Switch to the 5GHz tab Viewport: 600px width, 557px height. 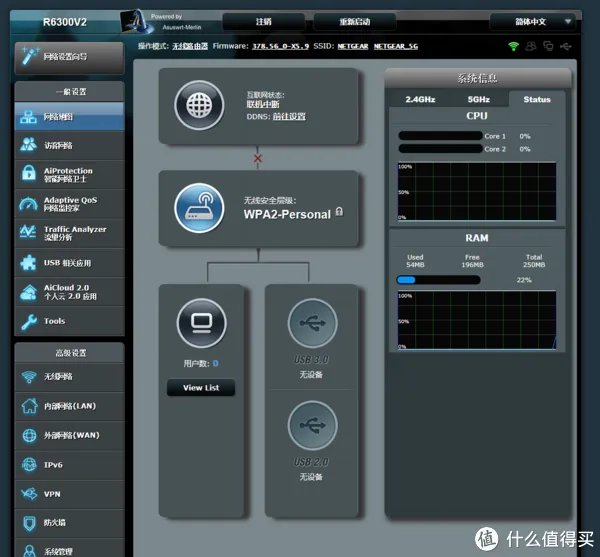(479, 99)
